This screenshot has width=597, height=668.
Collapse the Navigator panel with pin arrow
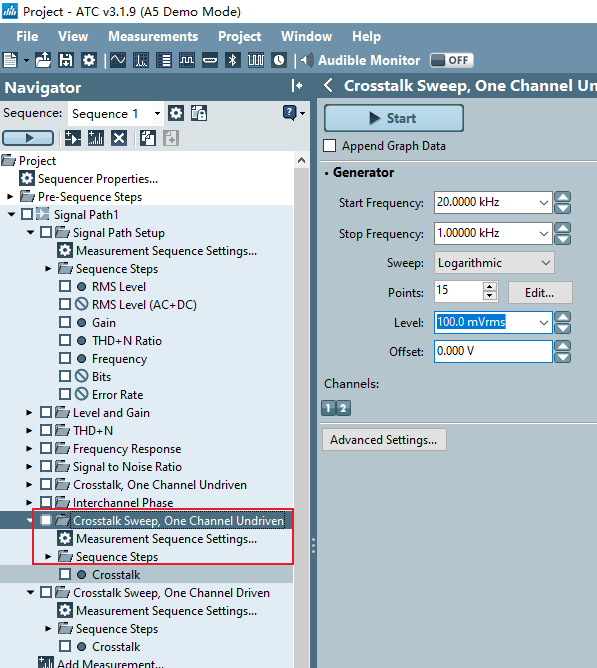[297, 86]
